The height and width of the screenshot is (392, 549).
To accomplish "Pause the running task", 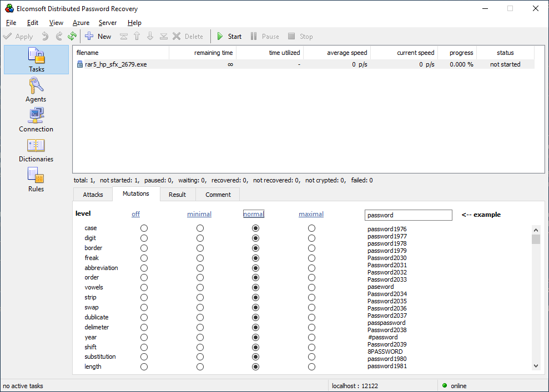I will pos(265,37).
